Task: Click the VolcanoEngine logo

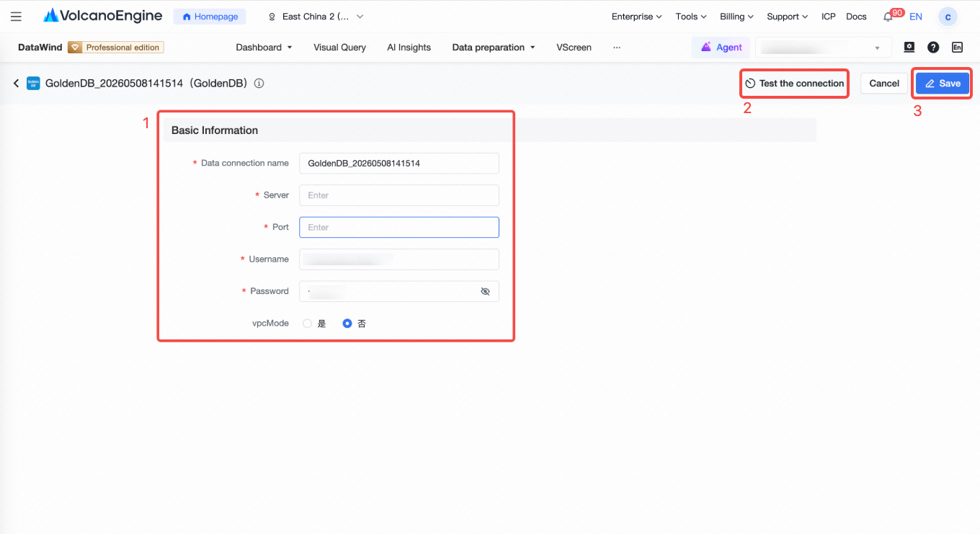Action: point(103,16)
